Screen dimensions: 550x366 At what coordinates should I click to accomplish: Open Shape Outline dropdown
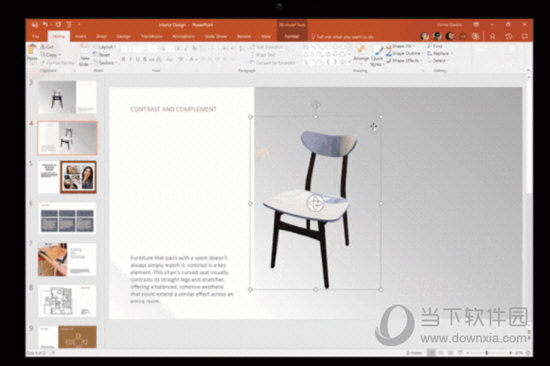405,53
